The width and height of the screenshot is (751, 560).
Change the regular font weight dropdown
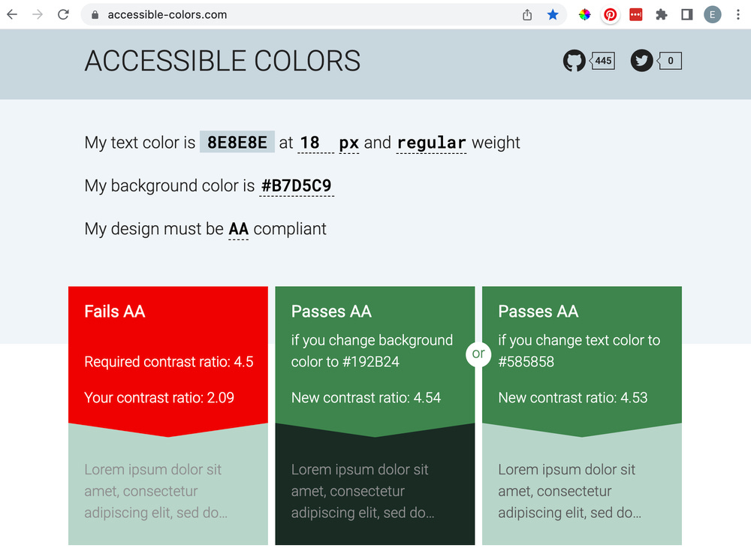tap(431, 143)
